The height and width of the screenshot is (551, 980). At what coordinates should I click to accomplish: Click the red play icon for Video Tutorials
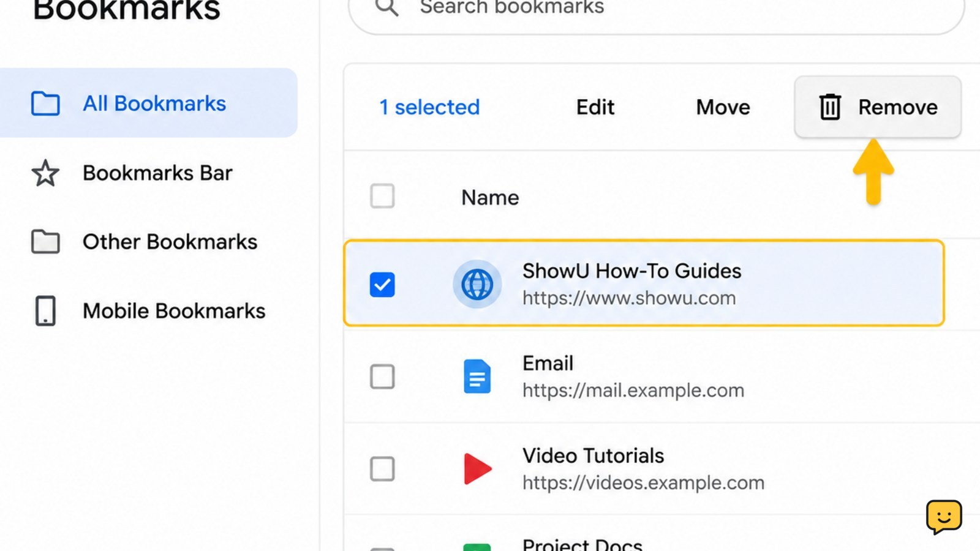[x=478, y=469]
